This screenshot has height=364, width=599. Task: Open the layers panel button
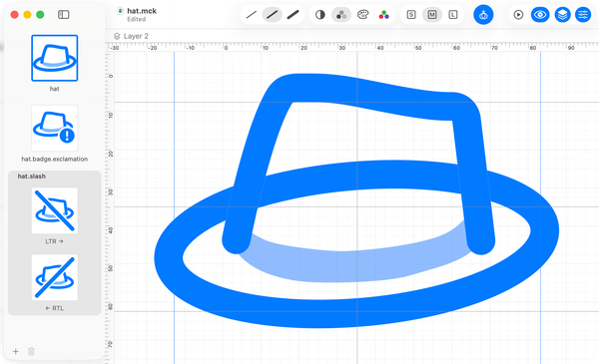[x=562, y=15]
